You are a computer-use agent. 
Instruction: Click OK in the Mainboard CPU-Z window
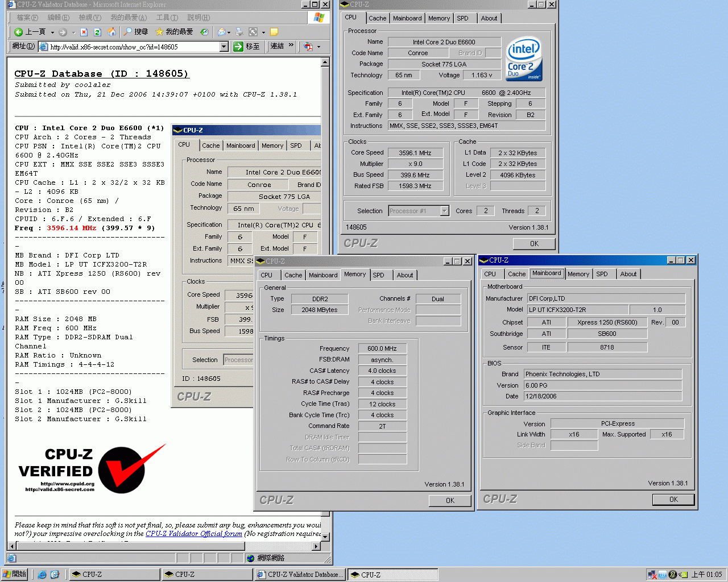click(x=673, y=500)
